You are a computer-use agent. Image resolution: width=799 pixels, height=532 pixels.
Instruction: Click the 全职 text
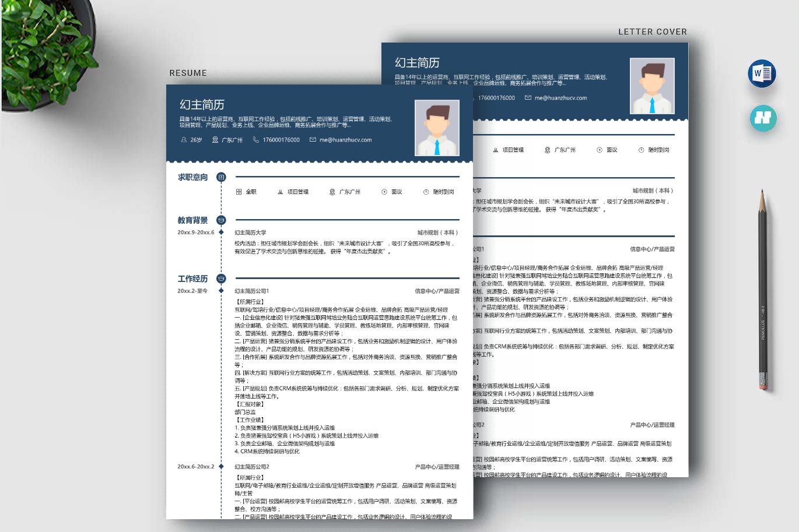[x=251, y=192]
